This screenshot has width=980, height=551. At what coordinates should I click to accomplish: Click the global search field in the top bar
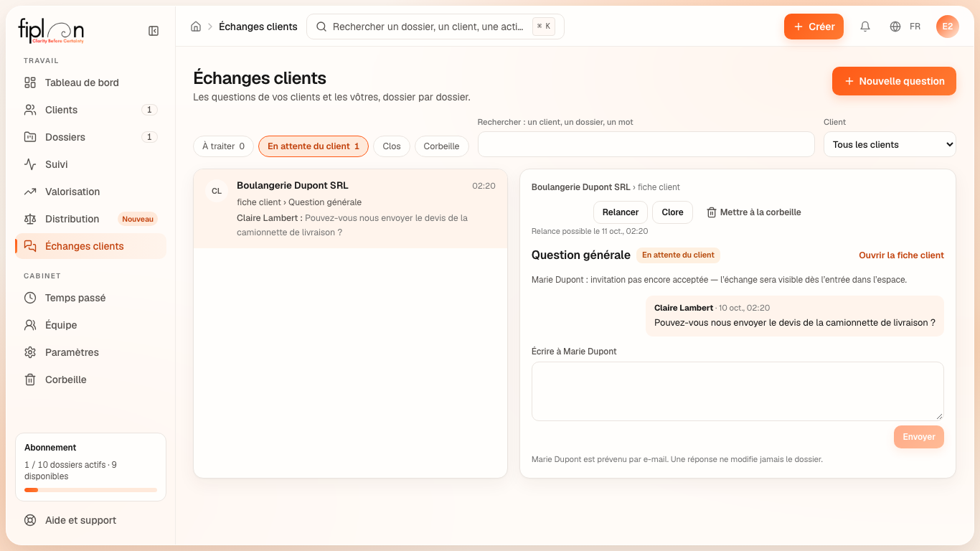[435, 27]
